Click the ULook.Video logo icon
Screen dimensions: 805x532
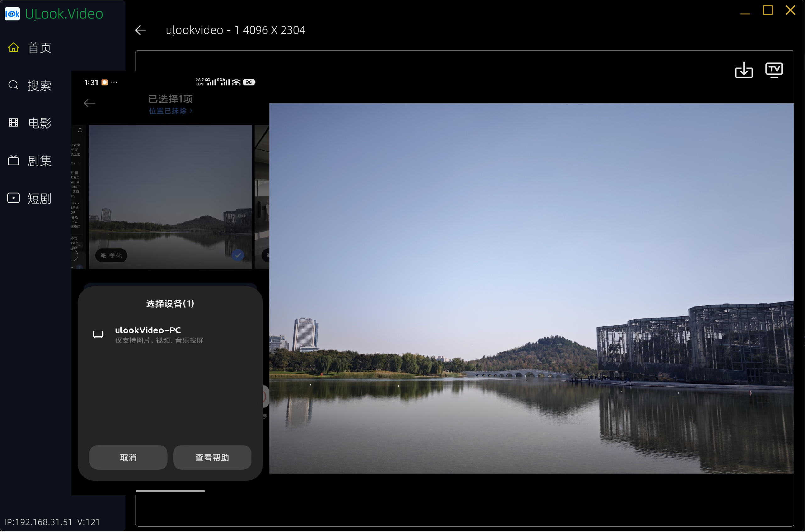(12, 14)
